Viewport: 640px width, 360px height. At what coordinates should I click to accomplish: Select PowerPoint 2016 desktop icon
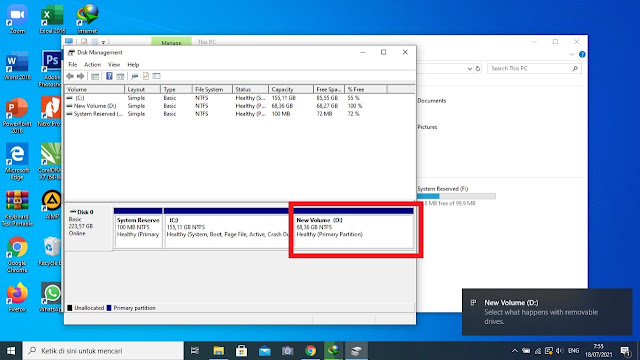click(17, 116)
